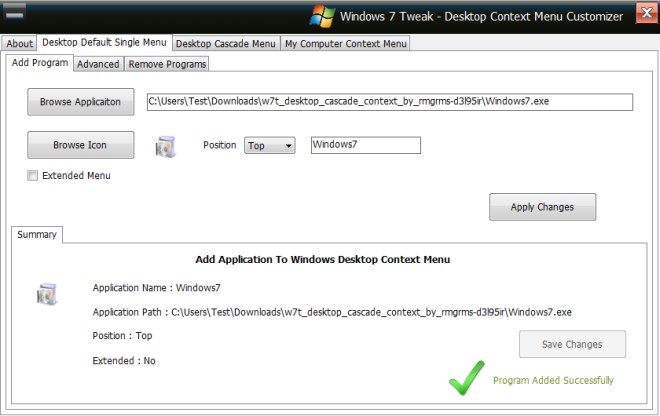Click the Program Added Successfully message

[x=553, y=380]
